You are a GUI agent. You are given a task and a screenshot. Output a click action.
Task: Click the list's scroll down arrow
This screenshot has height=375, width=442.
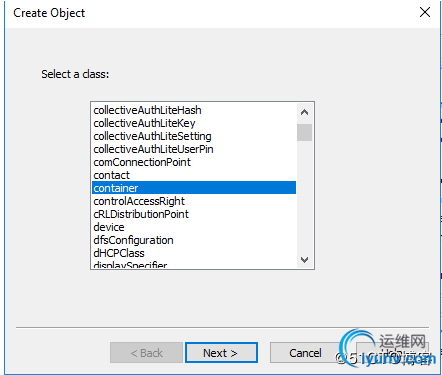(304, 259)
